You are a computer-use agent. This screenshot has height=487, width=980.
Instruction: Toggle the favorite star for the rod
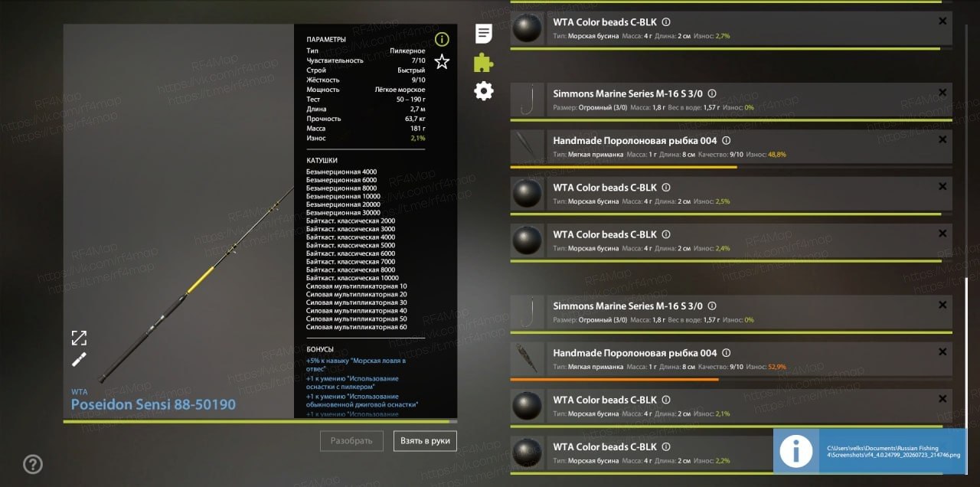[x=442, y=61]
